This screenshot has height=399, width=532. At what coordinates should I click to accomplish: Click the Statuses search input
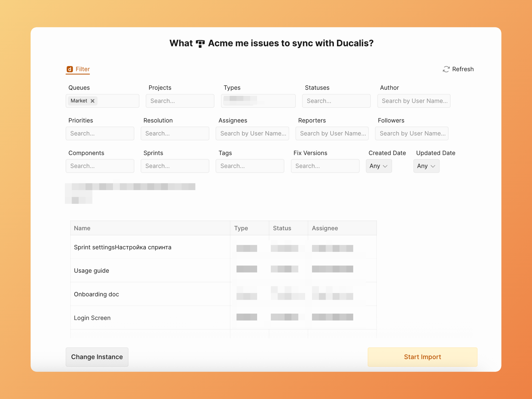pyautogui.click(x=336, y=101)
